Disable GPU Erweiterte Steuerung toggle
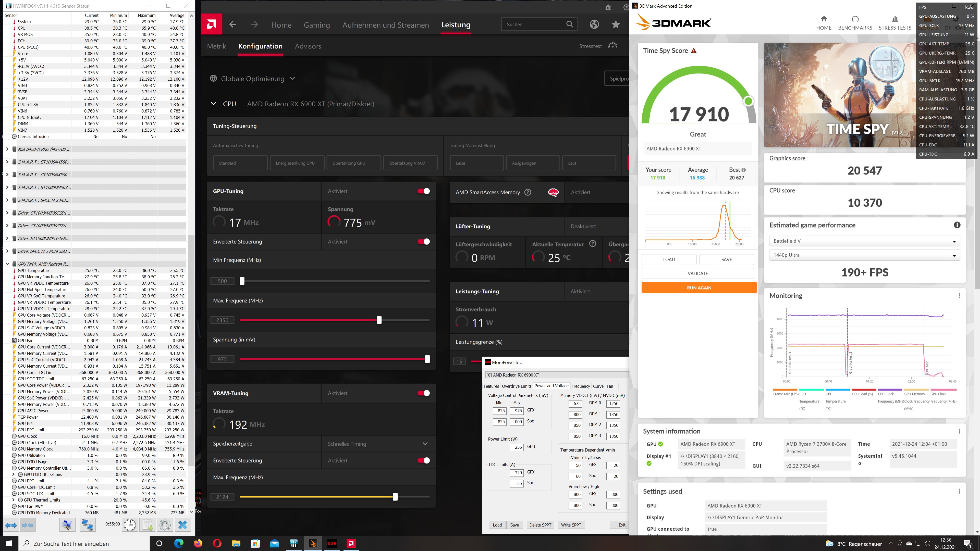Viewport: 980px width, 551px height. point(423,242)
